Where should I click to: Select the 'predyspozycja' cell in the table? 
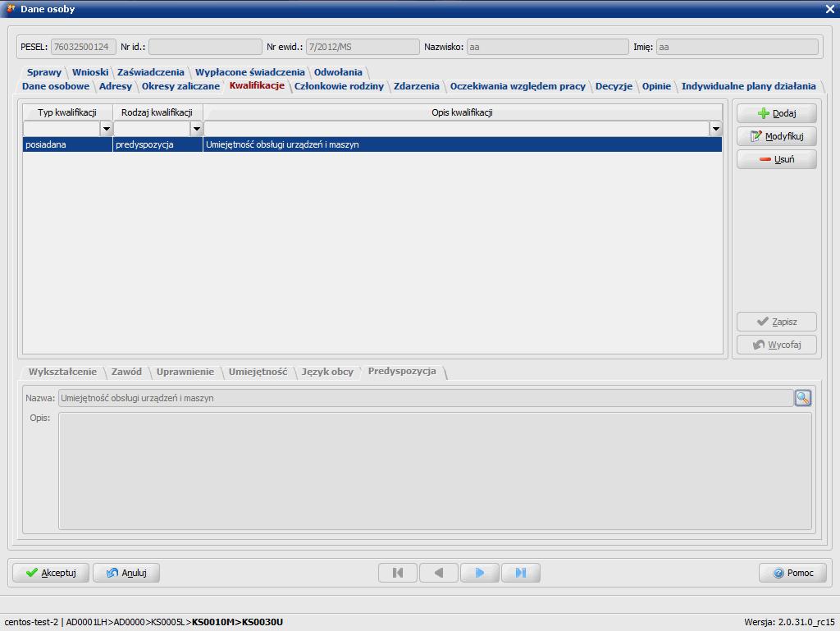[x=157, y=144]
